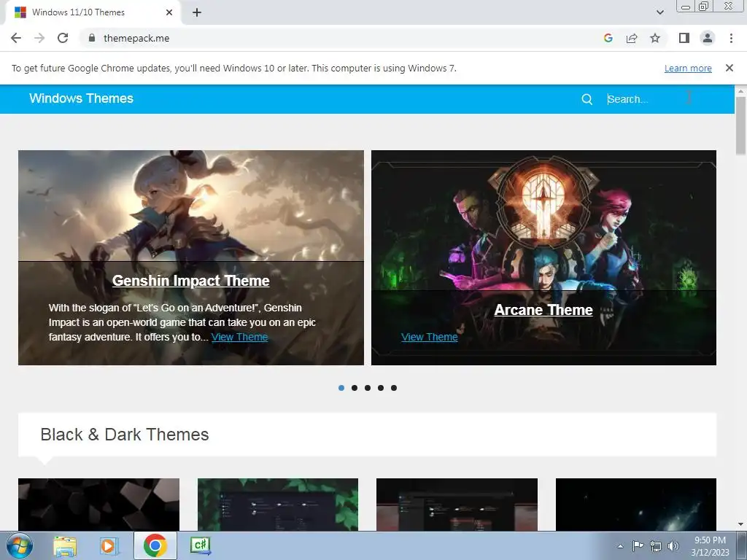This screenshot has width=747, height=560.
Task: Reload the themepack.me page
Action: pos(63,38)
